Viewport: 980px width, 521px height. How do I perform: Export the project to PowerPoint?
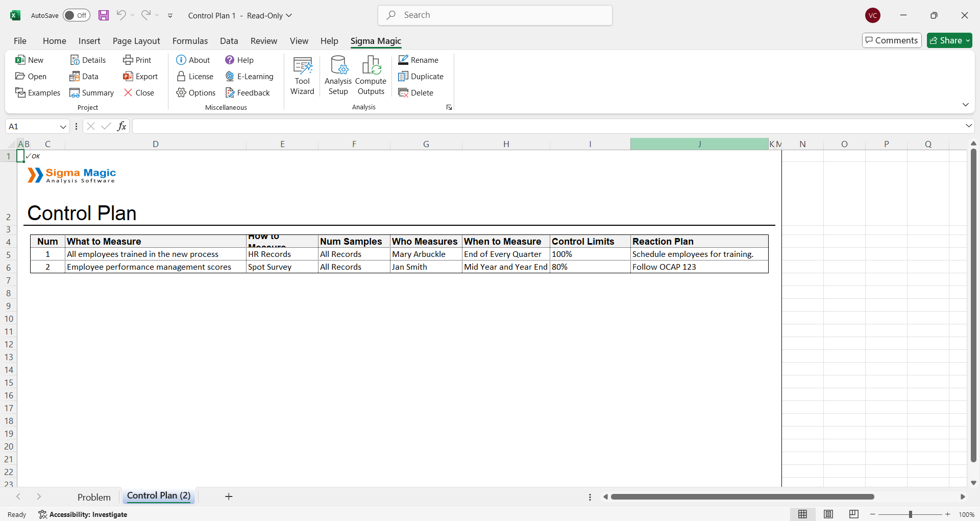140,77
